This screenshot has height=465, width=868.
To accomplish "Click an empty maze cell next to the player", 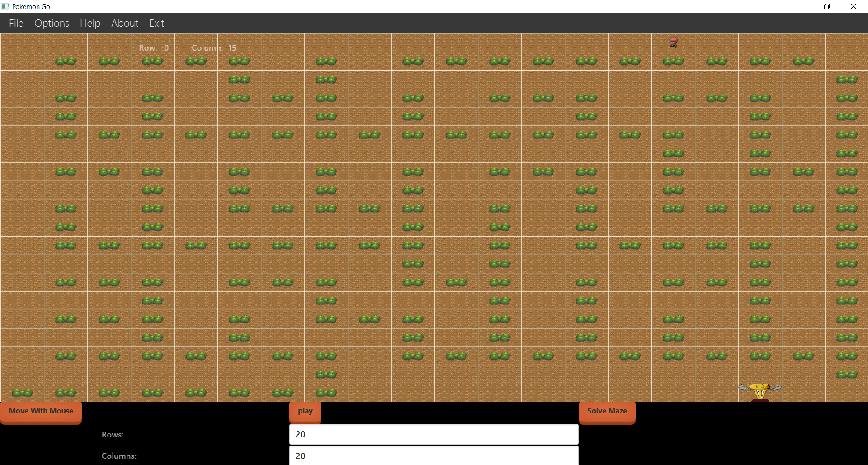I will point(630,43).
